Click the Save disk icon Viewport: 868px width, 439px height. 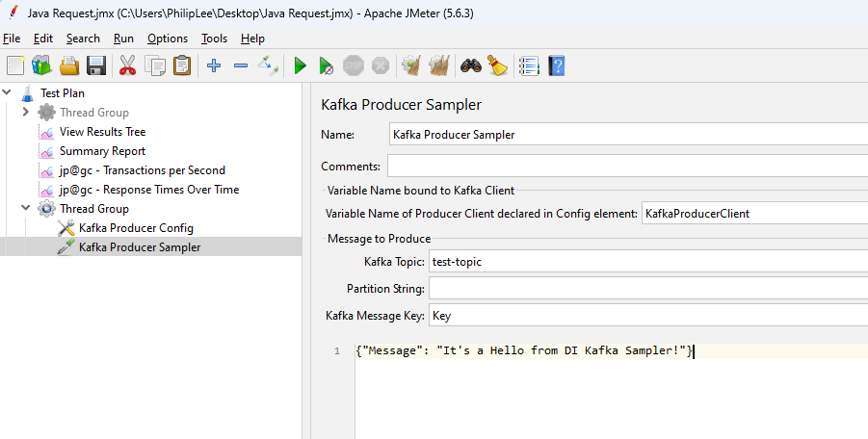coord(96,65)
